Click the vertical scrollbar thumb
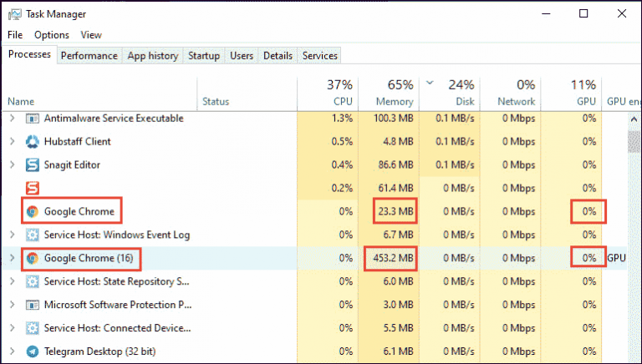642x364 pixels. (x=634, y=142)
